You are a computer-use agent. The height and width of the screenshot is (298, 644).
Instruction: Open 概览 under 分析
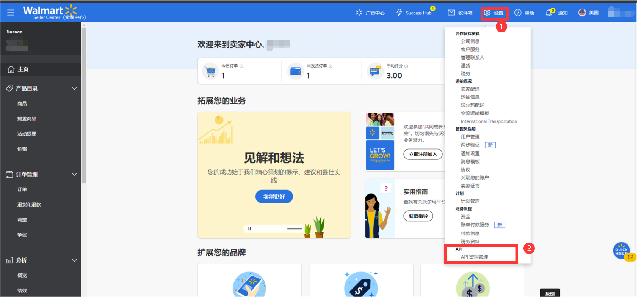[22, 276]
